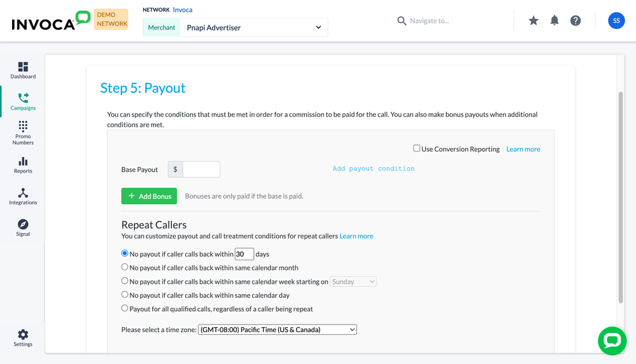Image resolution: width=636 pixels, height=364 pixels.
Task: Open Promo Numbers from sidebar
Action: pyautogui.click(x=23, y=132)
